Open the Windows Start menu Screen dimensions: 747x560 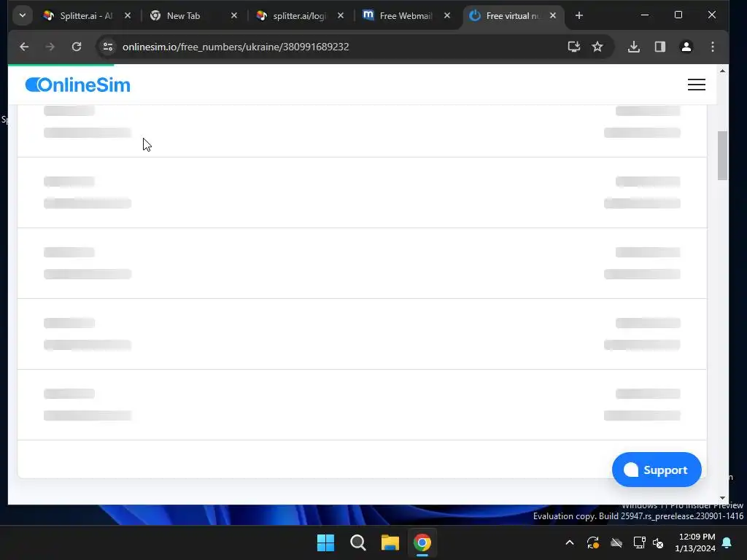click(326, 542)
